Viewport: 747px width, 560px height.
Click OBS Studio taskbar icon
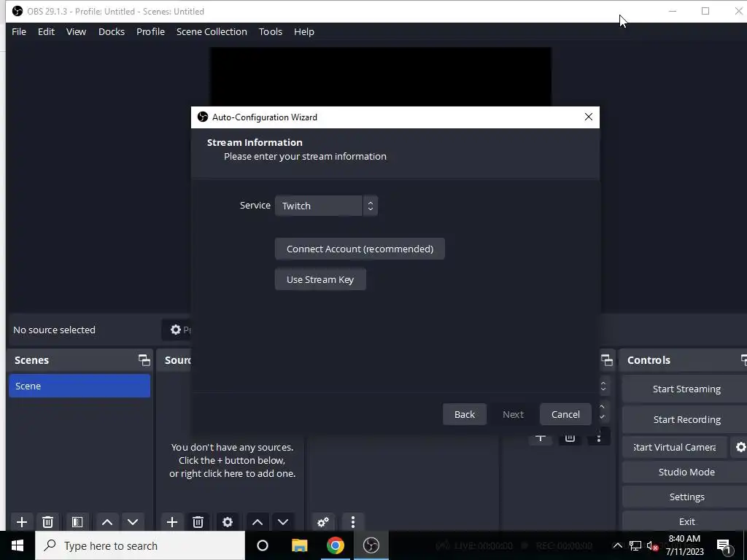point(371,545)
